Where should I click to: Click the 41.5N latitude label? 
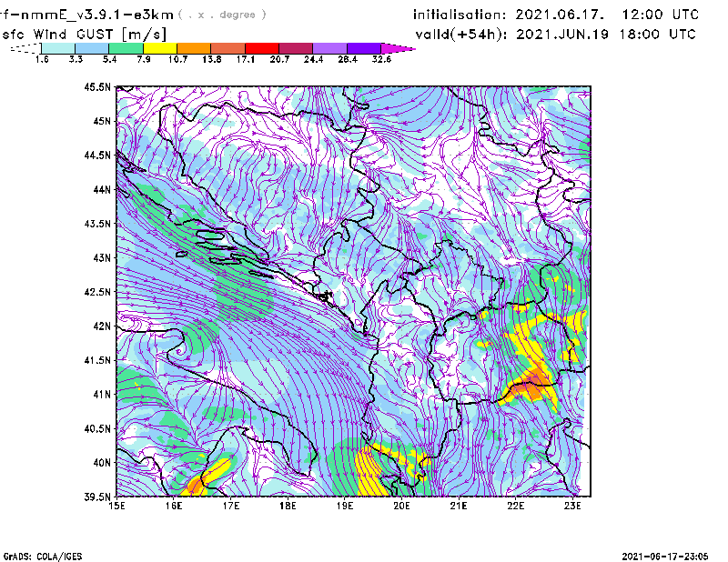pos(97,360)
